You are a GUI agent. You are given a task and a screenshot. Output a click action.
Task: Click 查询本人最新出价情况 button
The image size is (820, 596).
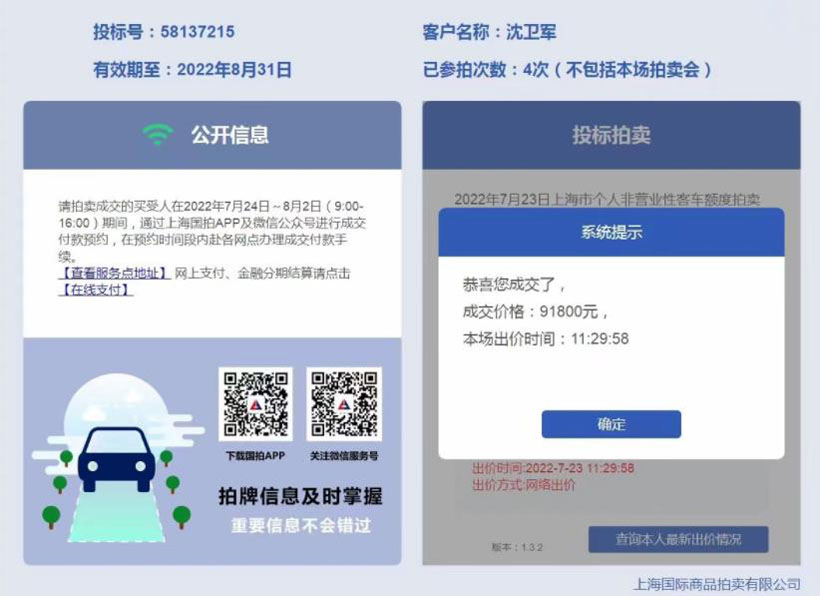coord(678,539)
